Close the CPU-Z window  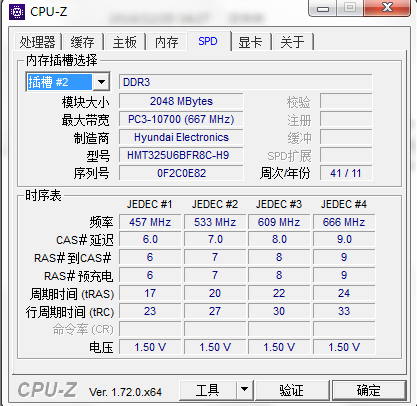(387, 8)
